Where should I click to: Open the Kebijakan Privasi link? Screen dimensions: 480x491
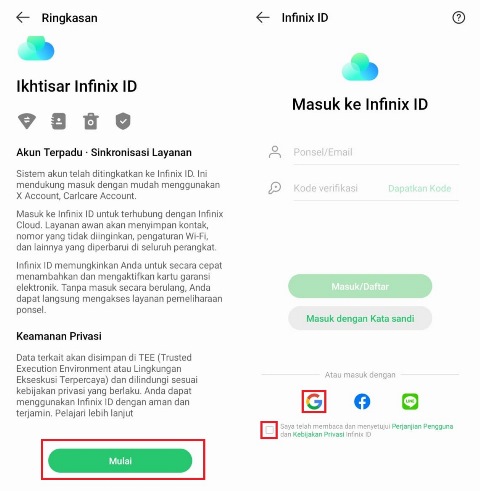[x=318, y=434]
